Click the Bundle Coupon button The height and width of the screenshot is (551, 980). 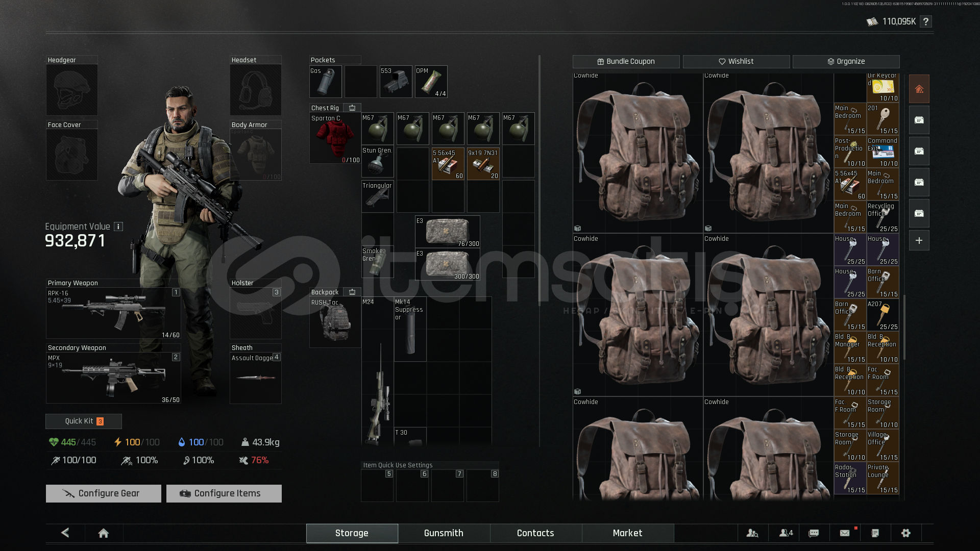626,61
